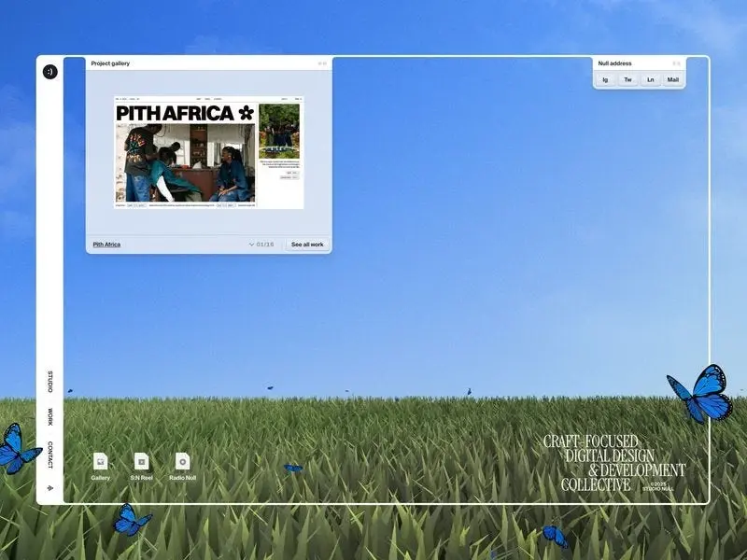
Task: Open the S:N Reel video file icon
Action: point(141,461)
